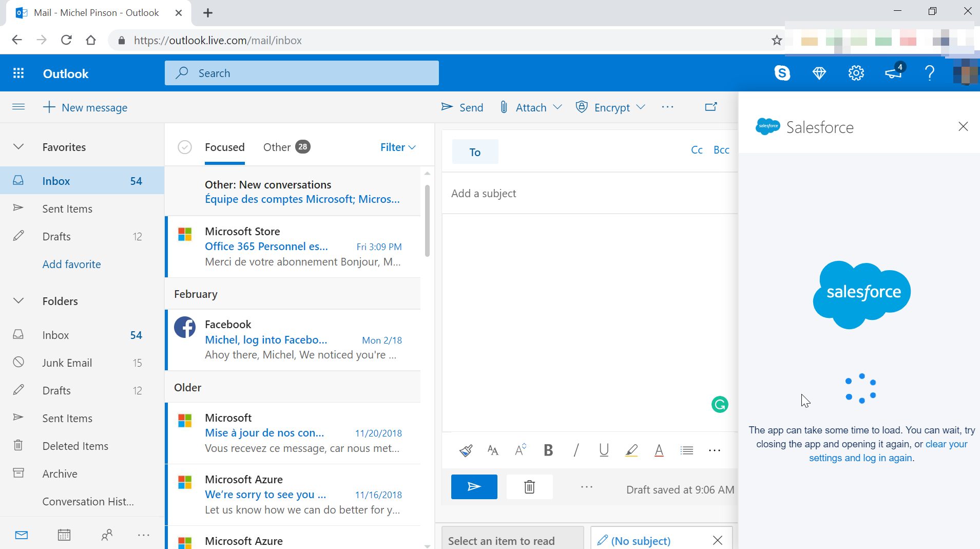The image size is (980, 549).
Task: Open Deleted Items folder
Action: [x=82, y=446]
